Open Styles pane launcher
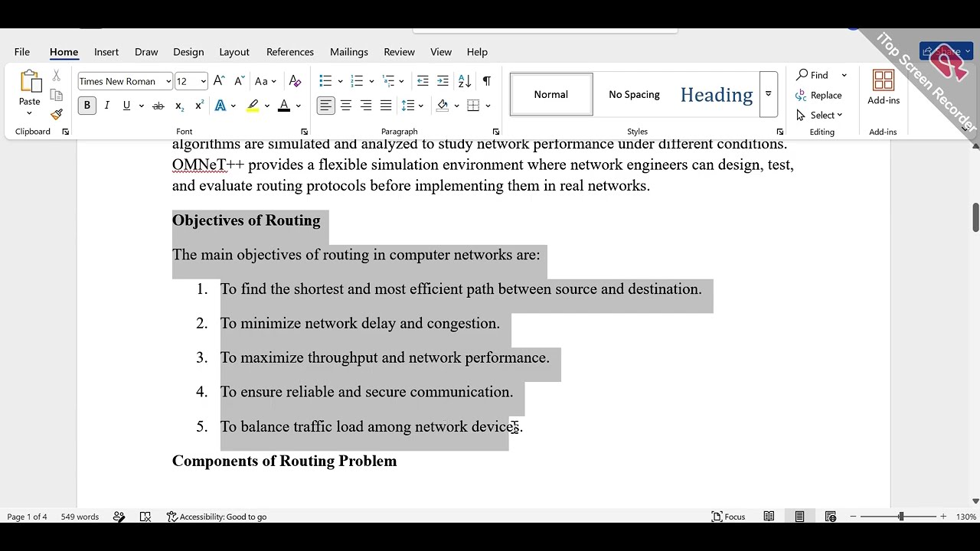 [x=779, y=132]
